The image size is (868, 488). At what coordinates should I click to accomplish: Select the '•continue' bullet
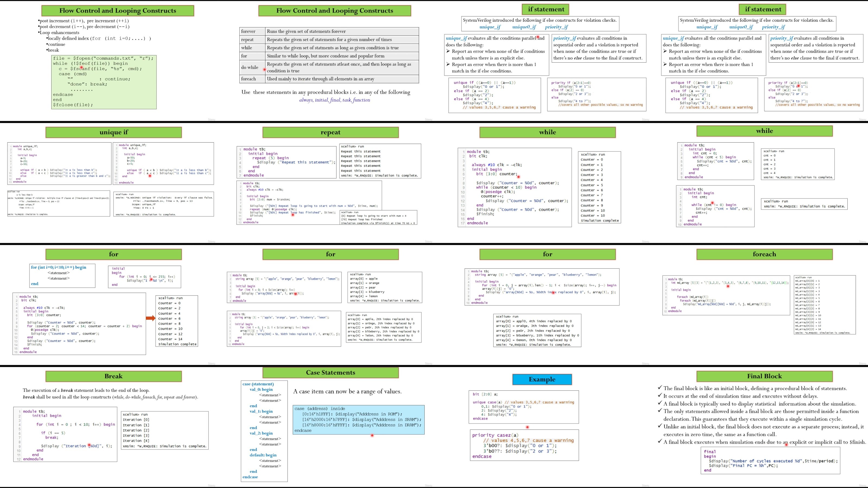tap(56, 44)
